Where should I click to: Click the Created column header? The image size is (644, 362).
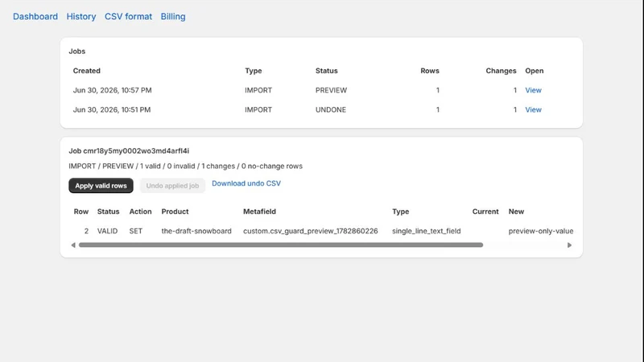click(x=87, y=71)
